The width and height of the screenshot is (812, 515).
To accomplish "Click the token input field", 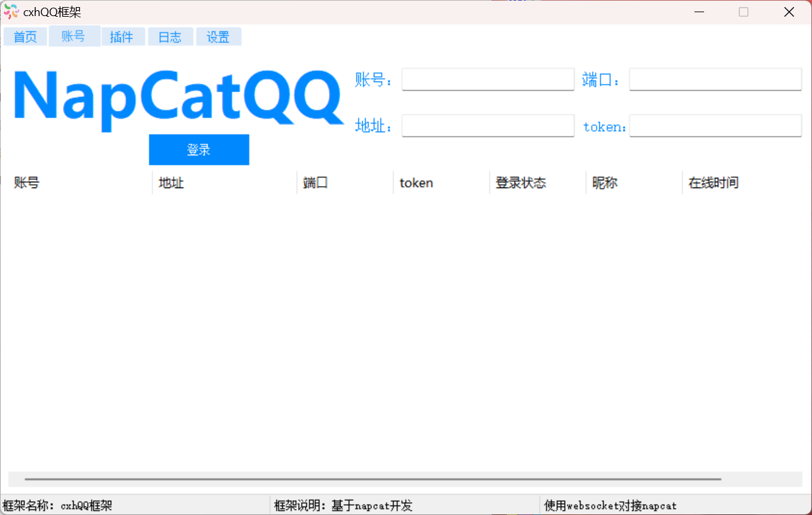I will pyautogui.click(x=715, y=126).
